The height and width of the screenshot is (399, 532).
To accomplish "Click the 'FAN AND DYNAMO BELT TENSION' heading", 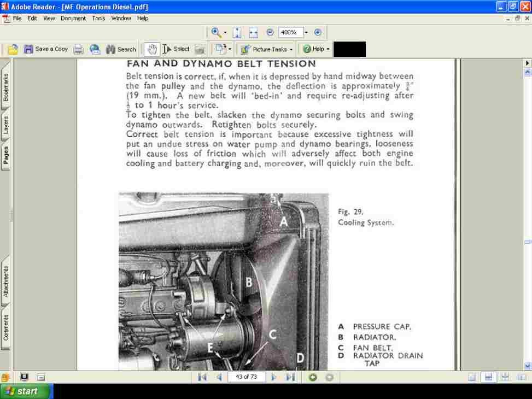I will click(x=221, y=63).
